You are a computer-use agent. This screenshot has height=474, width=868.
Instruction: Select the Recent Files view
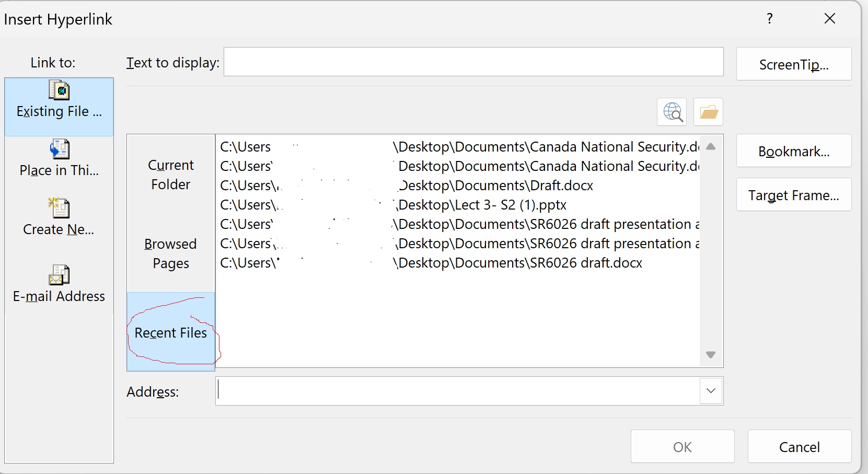(x=171, y=332)
